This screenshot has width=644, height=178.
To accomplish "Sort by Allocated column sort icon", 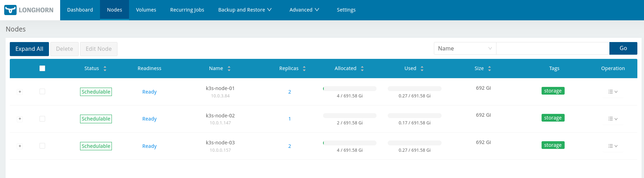I will coord(362,69).
